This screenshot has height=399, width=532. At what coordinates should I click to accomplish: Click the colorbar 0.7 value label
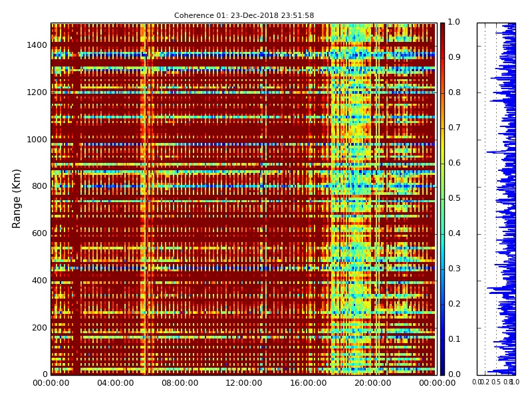pos(454,128)
